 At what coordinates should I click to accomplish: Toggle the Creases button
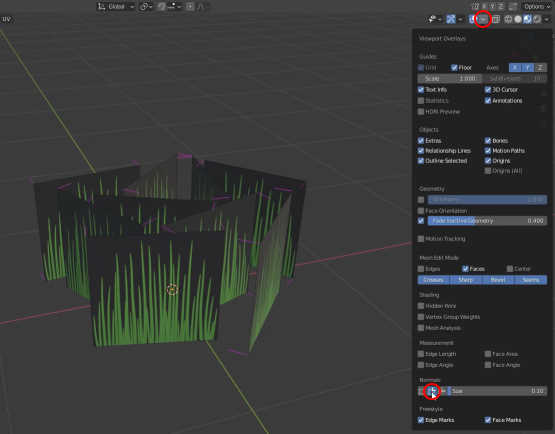pos(434,280)
